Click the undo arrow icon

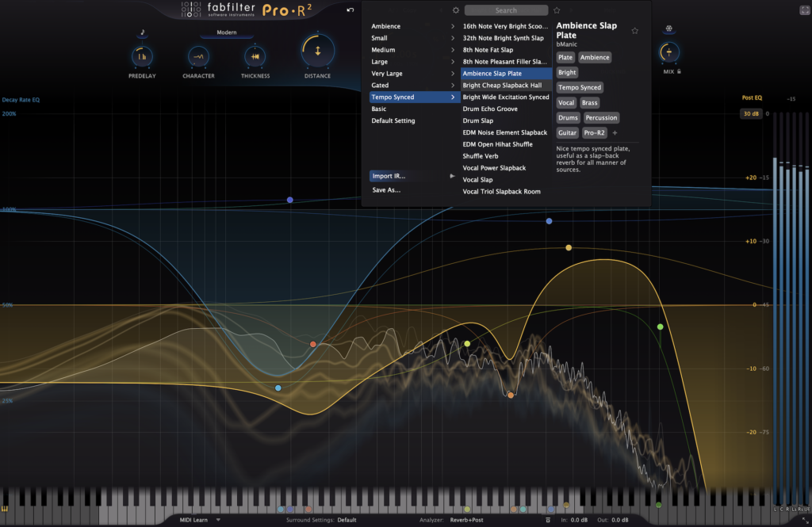point(350,10)
